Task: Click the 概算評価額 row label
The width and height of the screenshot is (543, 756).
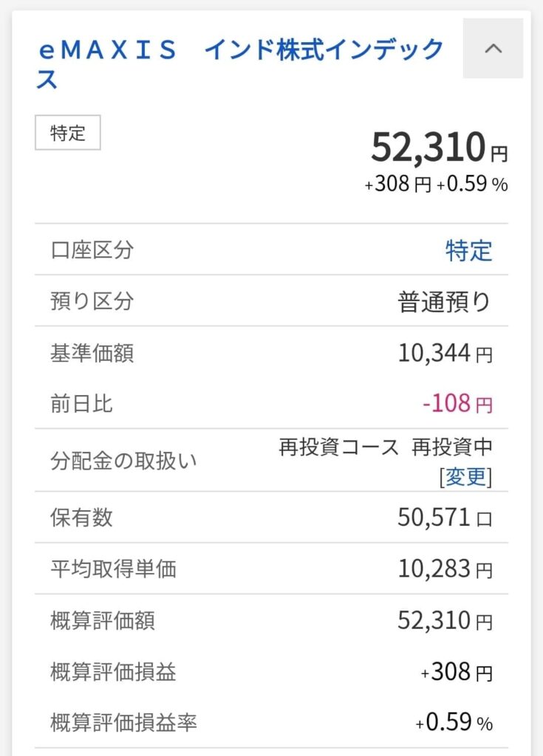Action: (x=103, y=620)
